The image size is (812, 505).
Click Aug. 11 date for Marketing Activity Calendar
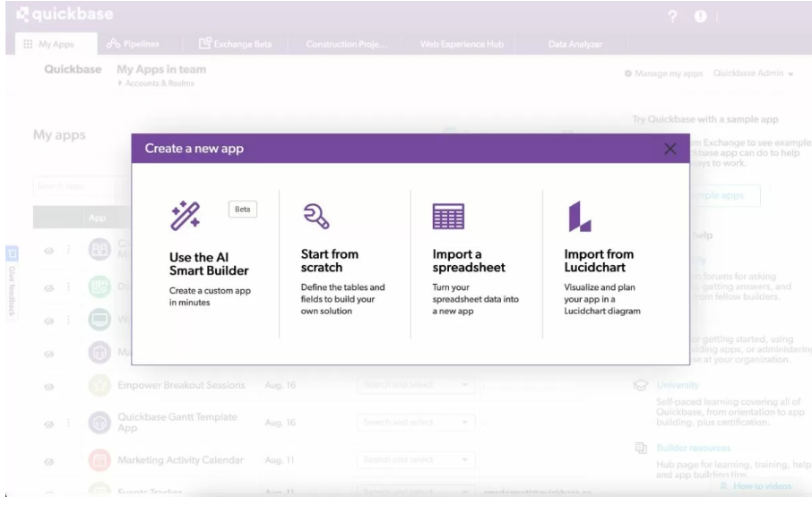(x=279, y=460)
